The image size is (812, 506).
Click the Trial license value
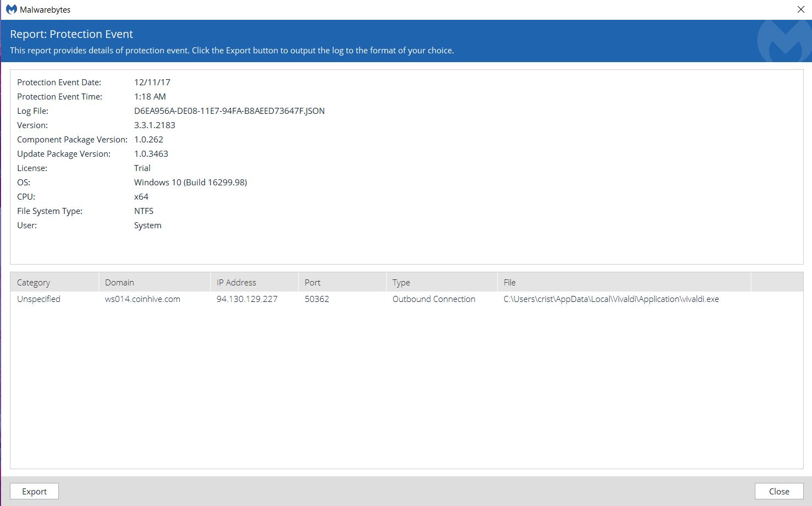point(142,168)
